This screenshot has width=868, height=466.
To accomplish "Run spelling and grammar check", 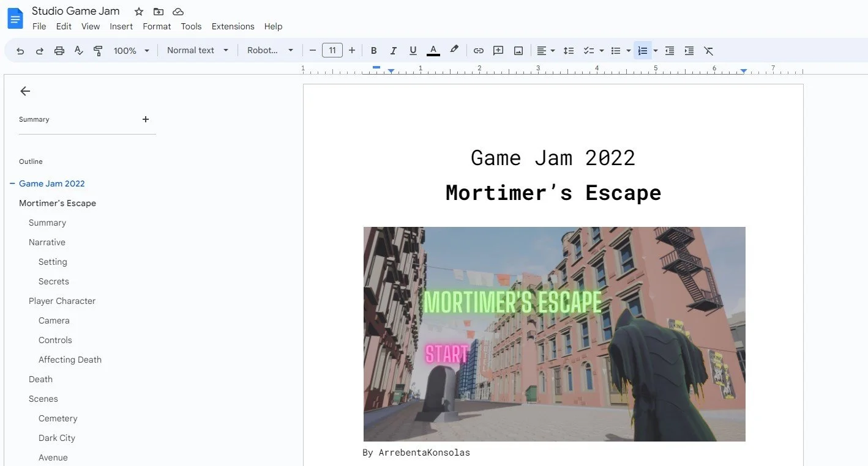I will pos(78,51).
